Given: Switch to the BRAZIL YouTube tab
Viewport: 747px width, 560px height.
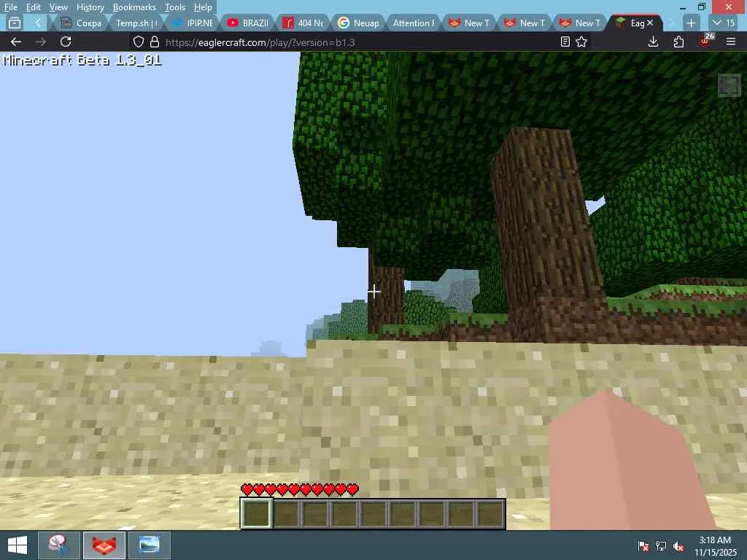Looking at the screenshot, I should 249,23.
